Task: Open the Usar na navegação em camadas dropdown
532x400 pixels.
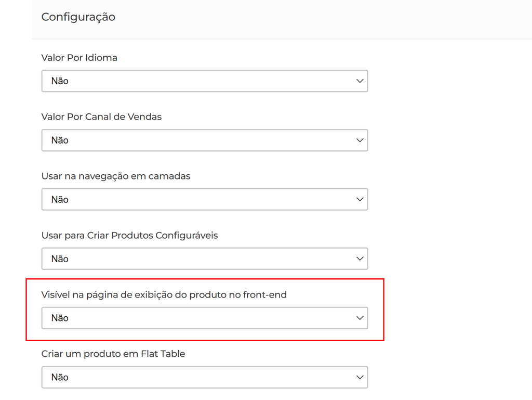Action: pyautogui.click(x=205, y=200)
